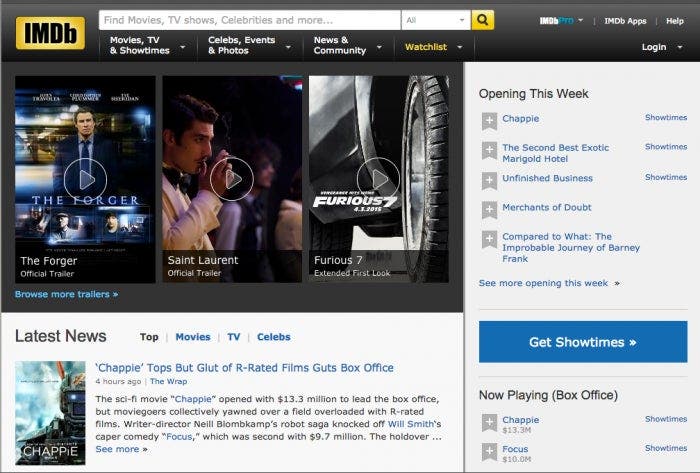Switch to the Movies news tab
Screen dimensions: 700x473
pos(193,337)
